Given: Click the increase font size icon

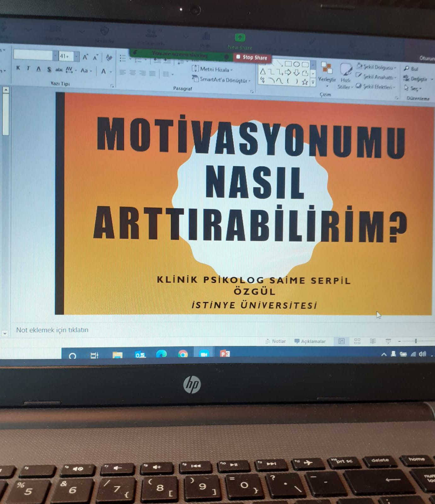Looking at the screenshot, I should [x=85, y=57].
